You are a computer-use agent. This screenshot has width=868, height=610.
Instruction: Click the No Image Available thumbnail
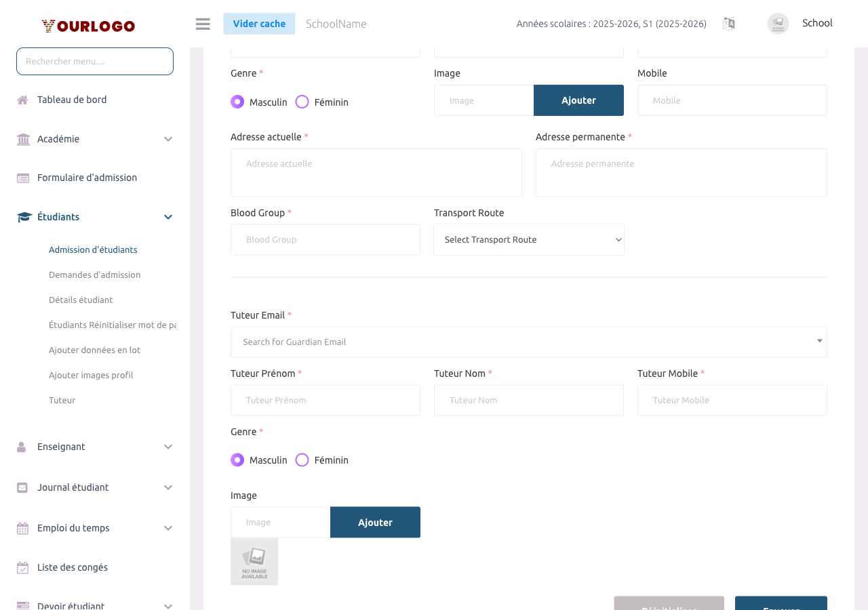pyautogui.click(x=254, y=561)
